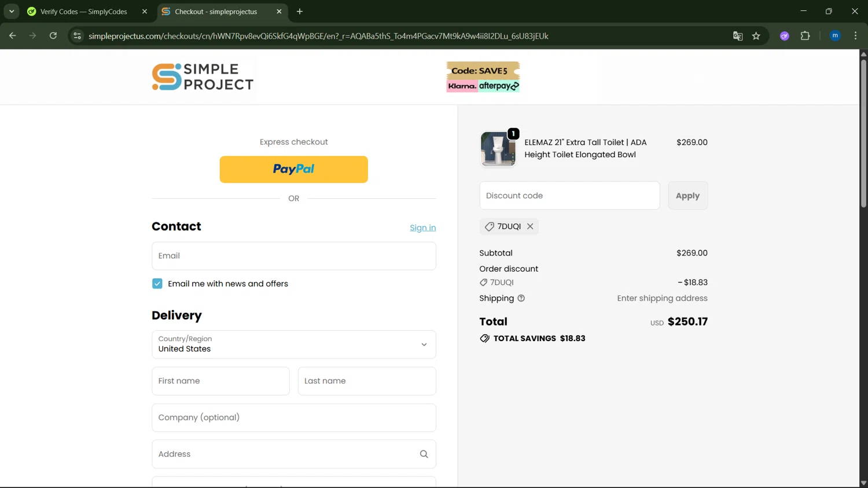Viewport: 868px width, 488px height.
Task: Reload the checkout page
Action: 53,36
